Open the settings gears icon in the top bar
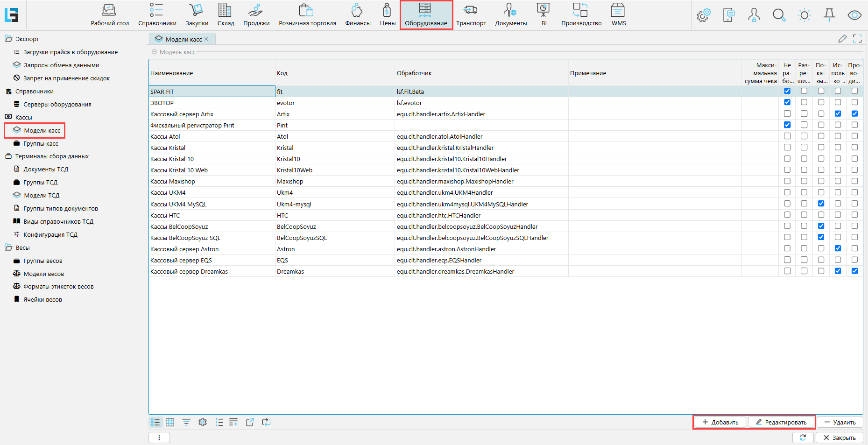The image size is (868, 445). [703, 15]
